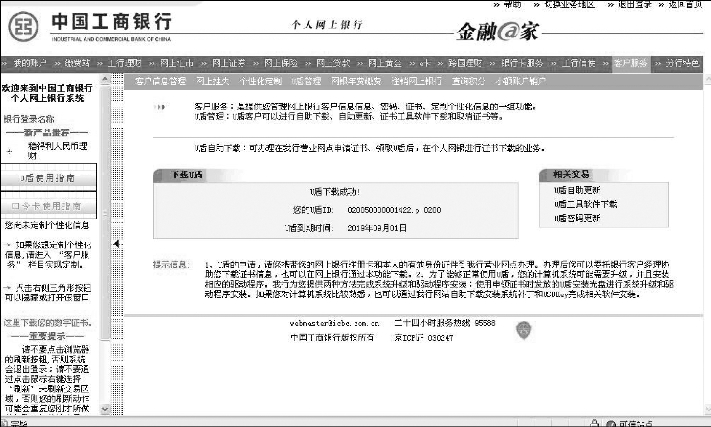Click 银行登录名称 label in sidebar

[x=29, y=119]
